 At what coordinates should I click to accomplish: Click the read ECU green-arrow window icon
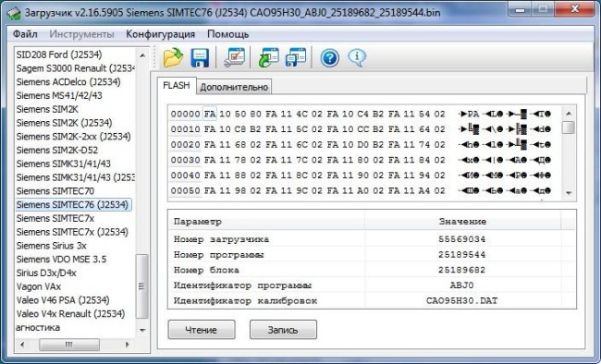click(269, 58)
